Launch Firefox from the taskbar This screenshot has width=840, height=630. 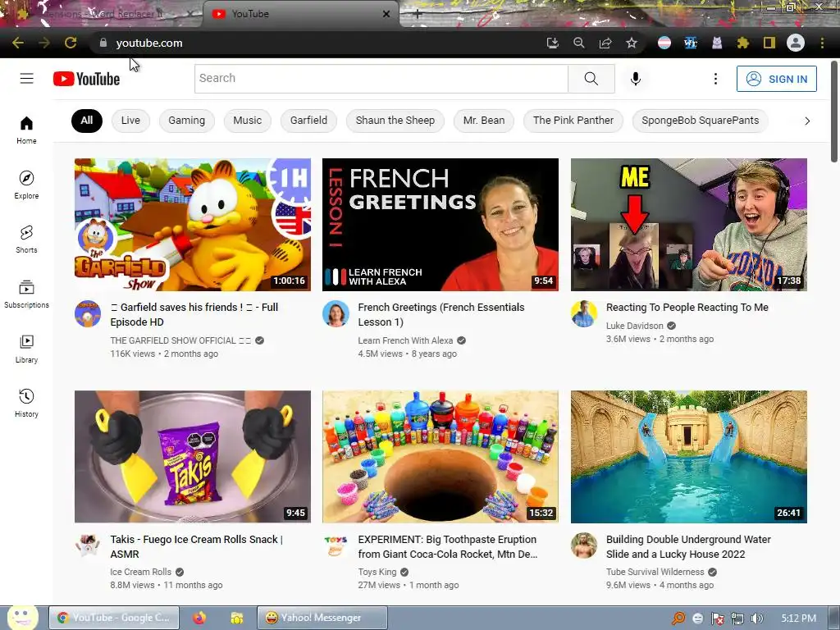(x=199, y=618)
